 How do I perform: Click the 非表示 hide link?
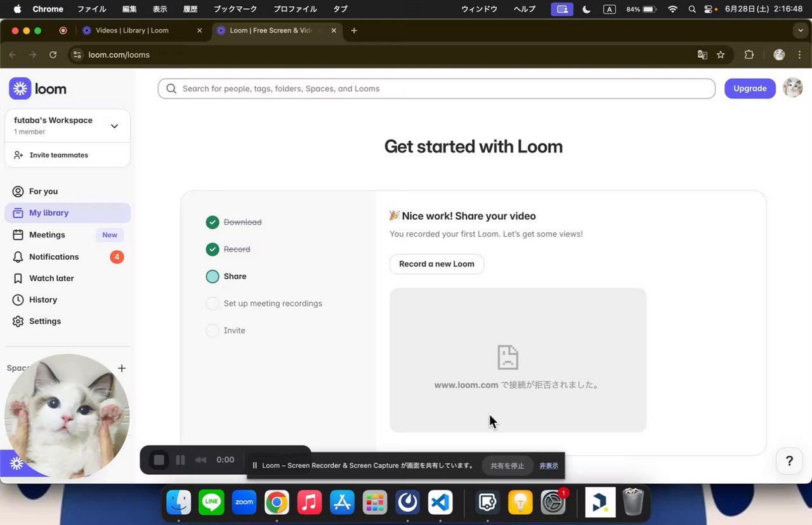(x=549, y=465)
